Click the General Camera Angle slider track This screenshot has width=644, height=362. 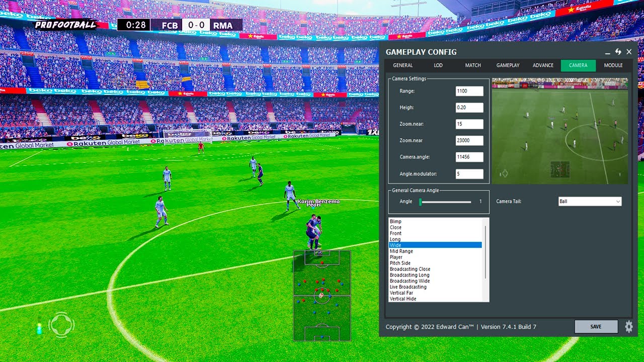445,202
